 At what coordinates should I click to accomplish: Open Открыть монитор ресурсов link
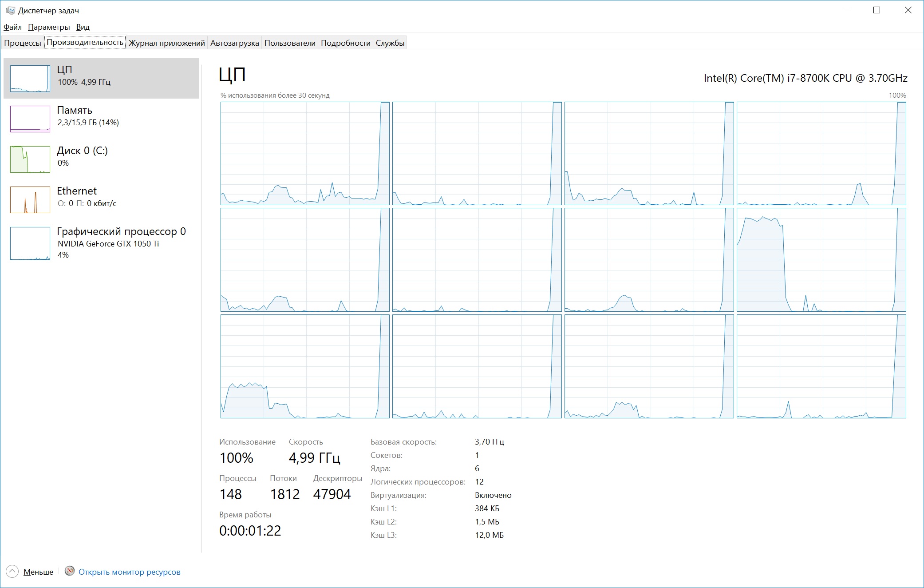pos(130,572)
